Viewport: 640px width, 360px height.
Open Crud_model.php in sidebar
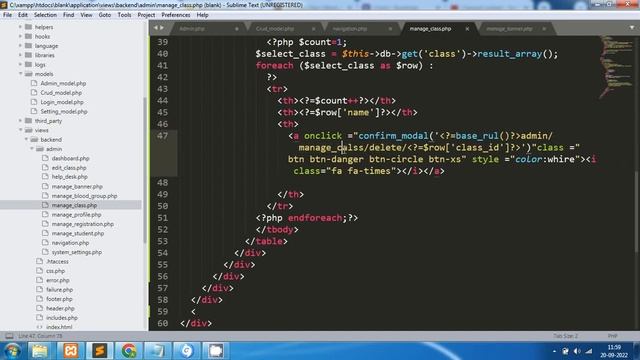[61, 93]
